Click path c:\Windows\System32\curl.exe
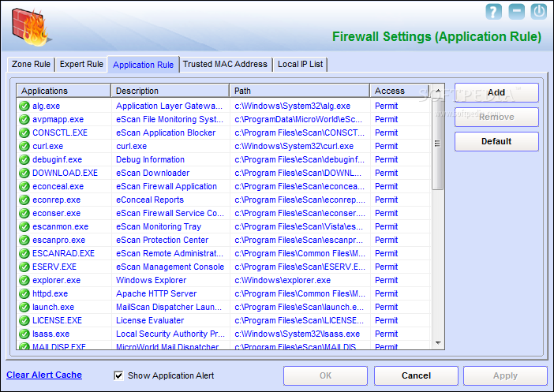Image resolution: width=554 pixels, height=392 pixels. (x=294, y=146)
